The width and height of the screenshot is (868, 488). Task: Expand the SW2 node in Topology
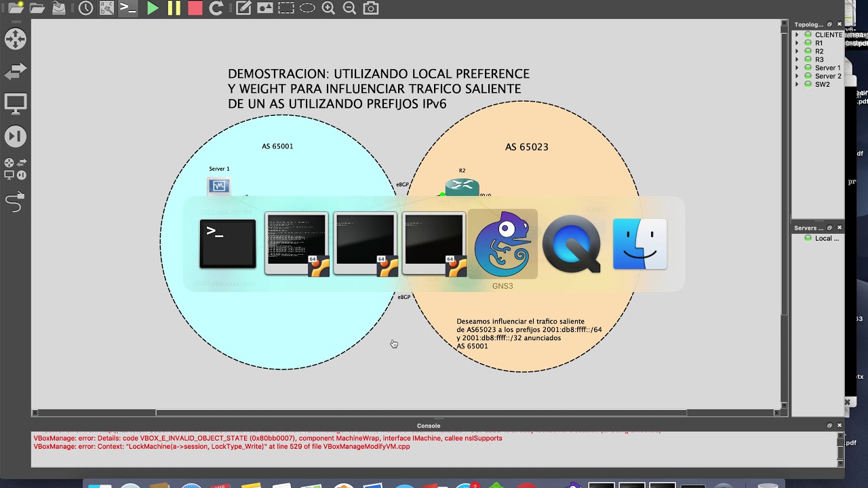(x=797, y=84)
